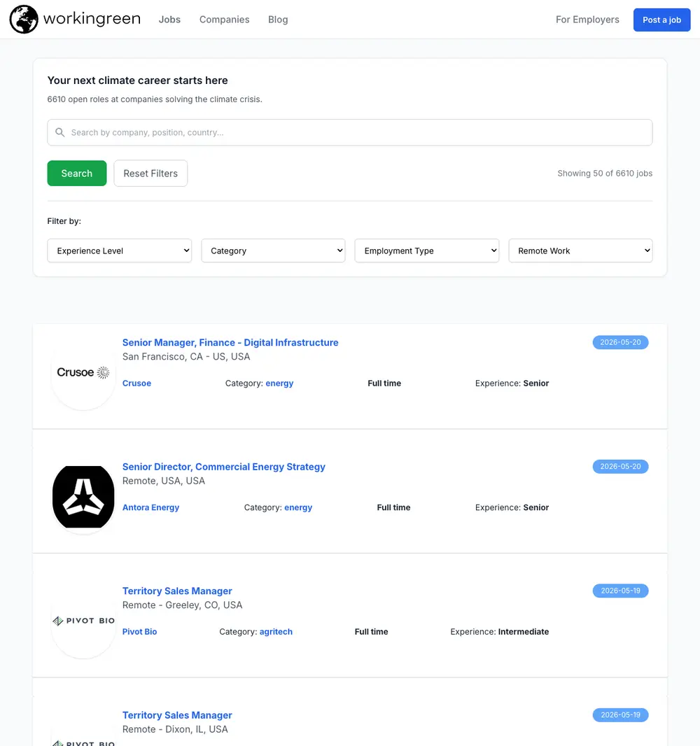The width and height of the screenshot is (700, 746).
Task: Click the green Search button
Action: [x=76, y=173]
